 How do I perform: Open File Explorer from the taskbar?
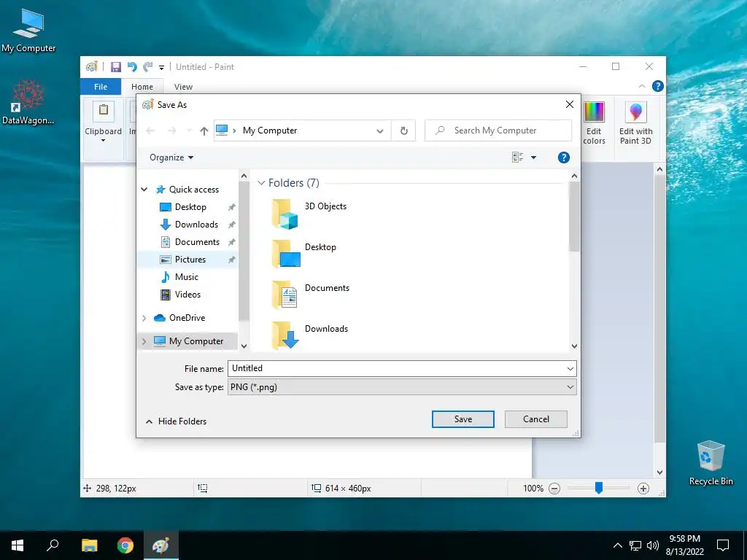(x=89, y=545)
